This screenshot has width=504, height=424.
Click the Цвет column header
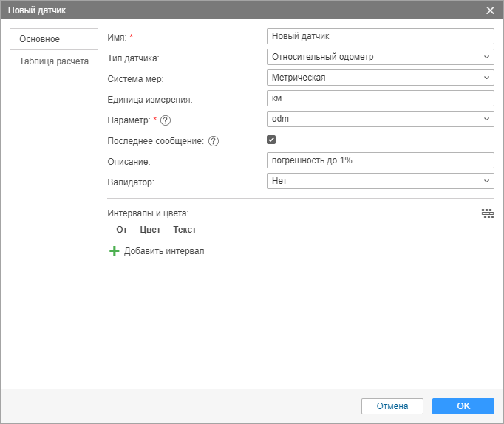coord(150,230)
